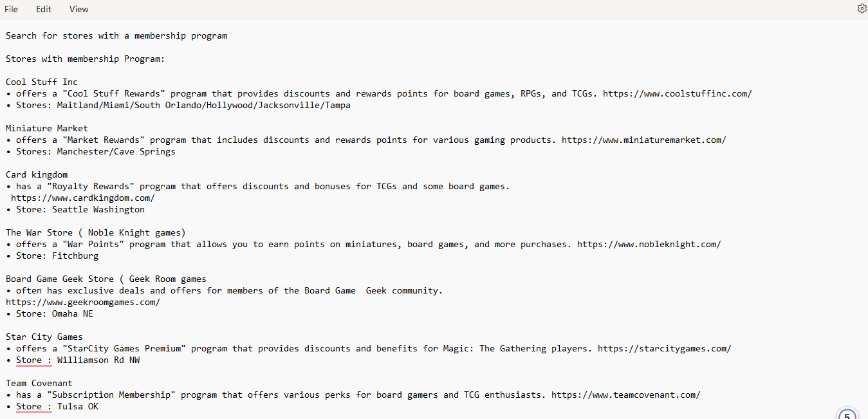Viewport: 868px width, 419px height.
Task: Click the starcitygames.com URL
Action: pyautogui.click(x=664, y=349)
